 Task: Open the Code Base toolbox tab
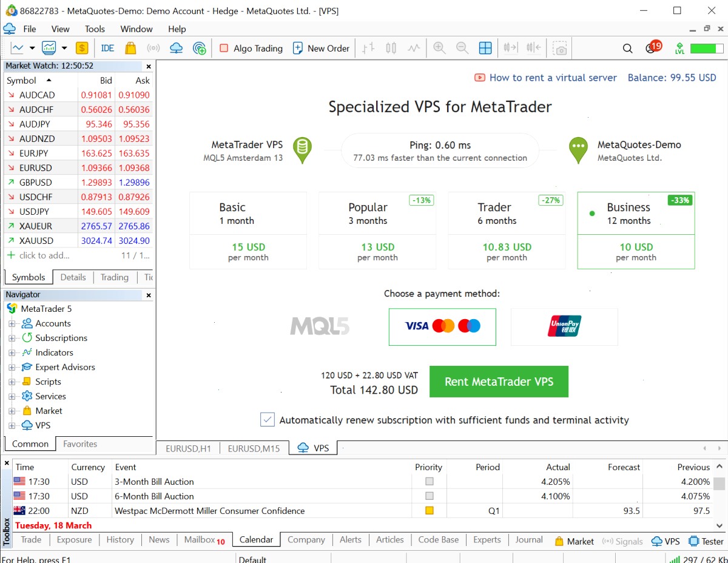[x=439, y=539]
